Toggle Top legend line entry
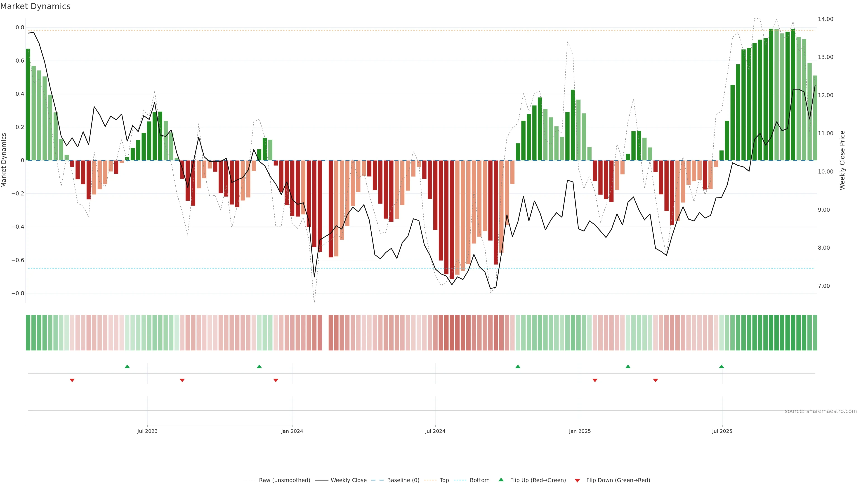Image resolution: width=868 pixels, height=488 pixels. (x=444, y=480)
